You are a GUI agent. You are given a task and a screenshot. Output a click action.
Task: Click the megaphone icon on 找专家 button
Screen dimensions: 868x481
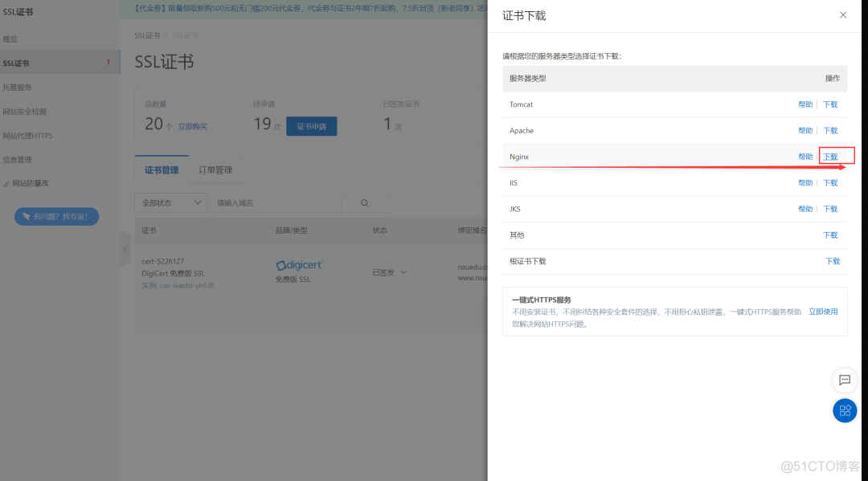click(27, 215)
